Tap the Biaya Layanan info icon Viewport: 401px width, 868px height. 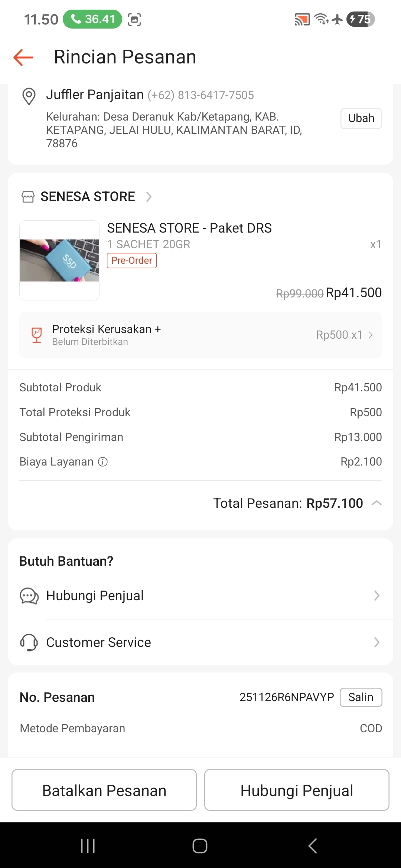pyautogui.click(x=103, y=462)
